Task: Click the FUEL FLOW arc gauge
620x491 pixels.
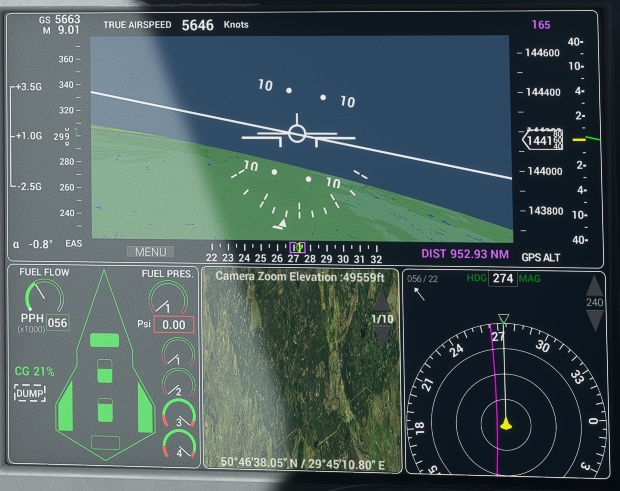Action: [x=44, y=295]
